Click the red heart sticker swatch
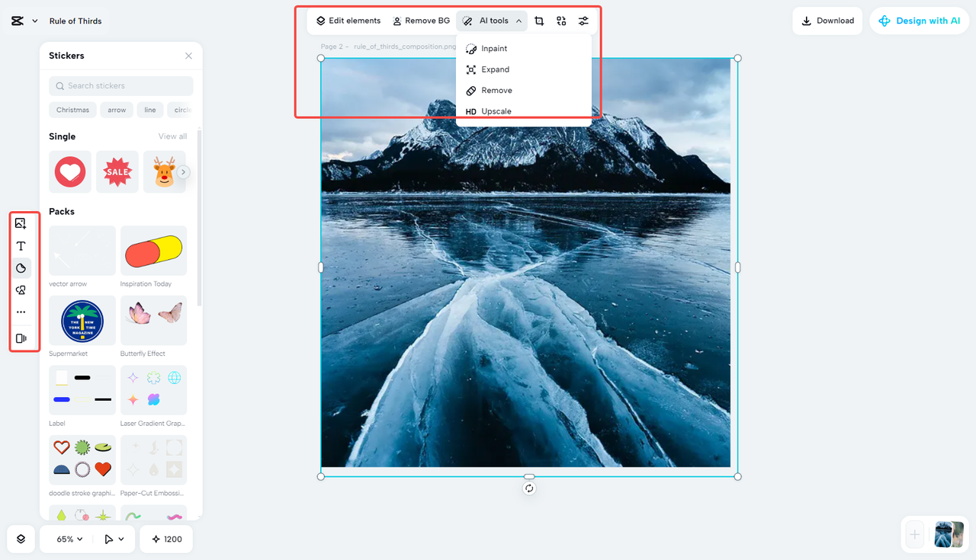Screen dimensions: 976x560 [69, 171]
